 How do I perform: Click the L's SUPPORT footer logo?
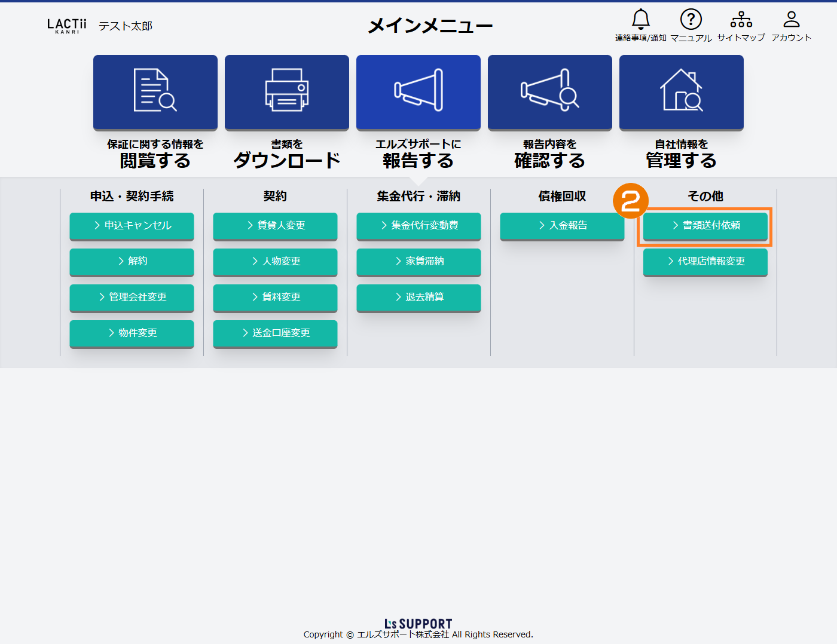tap(418, 624)
